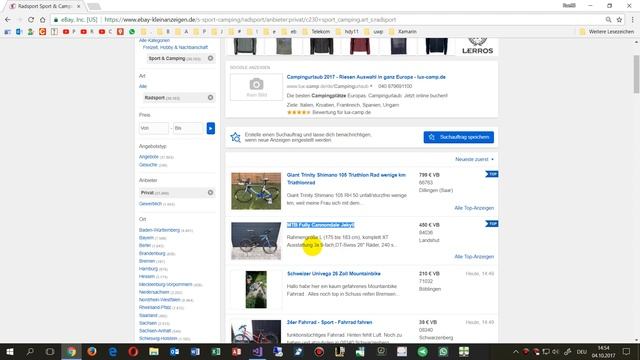Open the uwp bookmark folder
The width and height of the screenshot is (640, 360).
pyautogui.click(x=373, y=31)
